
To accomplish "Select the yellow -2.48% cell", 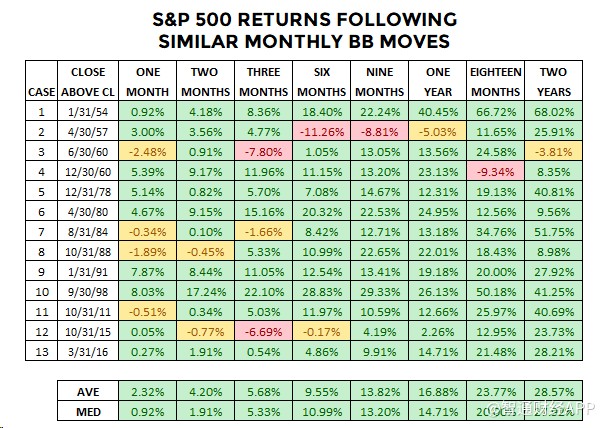I will [x=146, y=151].
